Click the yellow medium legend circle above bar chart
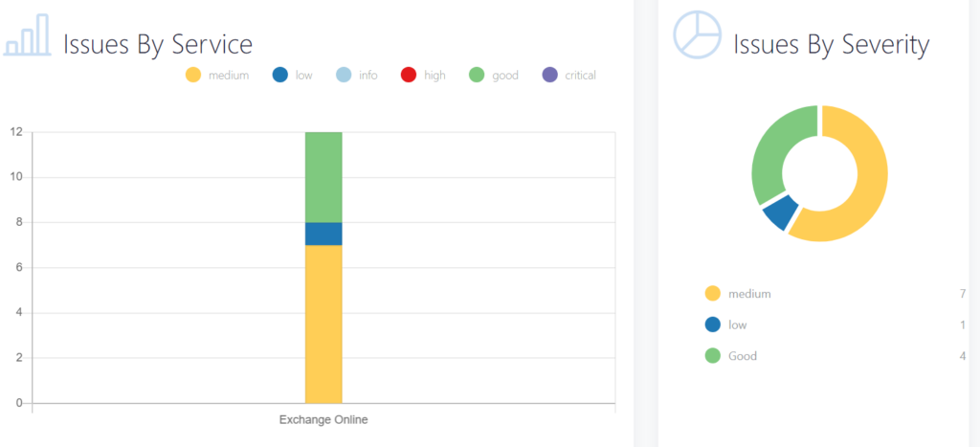 tap(194, 75)
